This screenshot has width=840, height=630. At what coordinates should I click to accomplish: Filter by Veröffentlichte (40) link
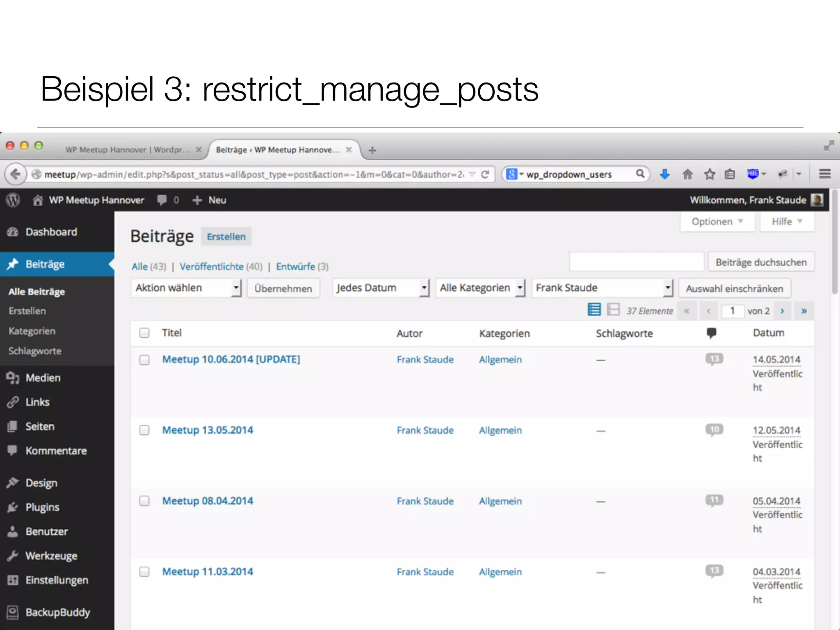click(x=221, y=267)
